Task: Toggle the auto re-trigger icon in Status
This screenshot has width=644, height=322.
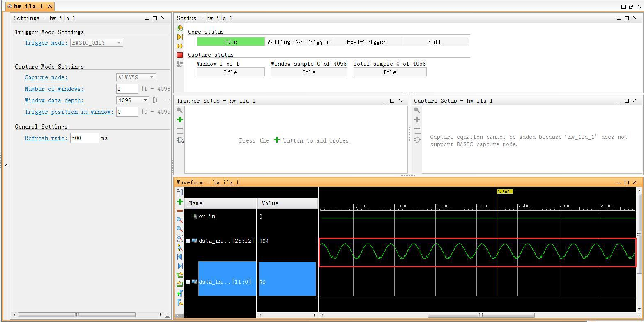Action: click(x=180, y=28)
